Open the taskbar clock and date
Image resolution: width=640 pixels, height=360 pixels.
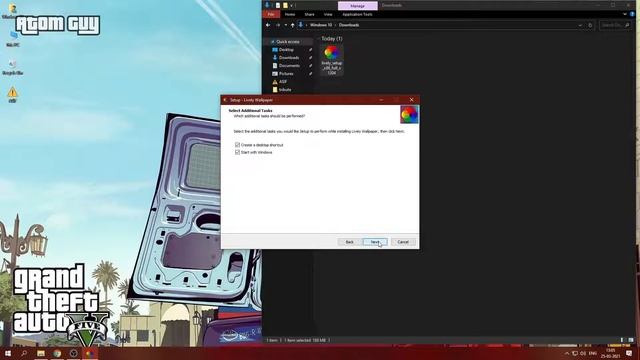[x=610, y=353]
